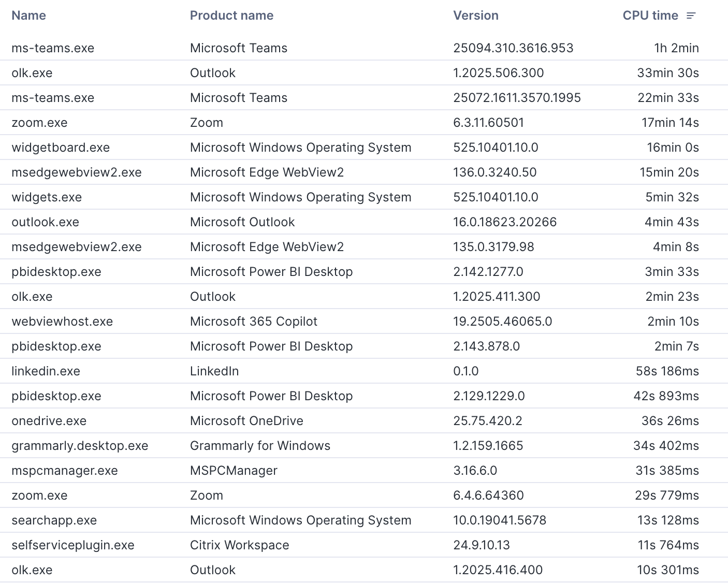Click the CPU time column header
The width and height of the screenshot is (728, 583).
pos(650,16)
